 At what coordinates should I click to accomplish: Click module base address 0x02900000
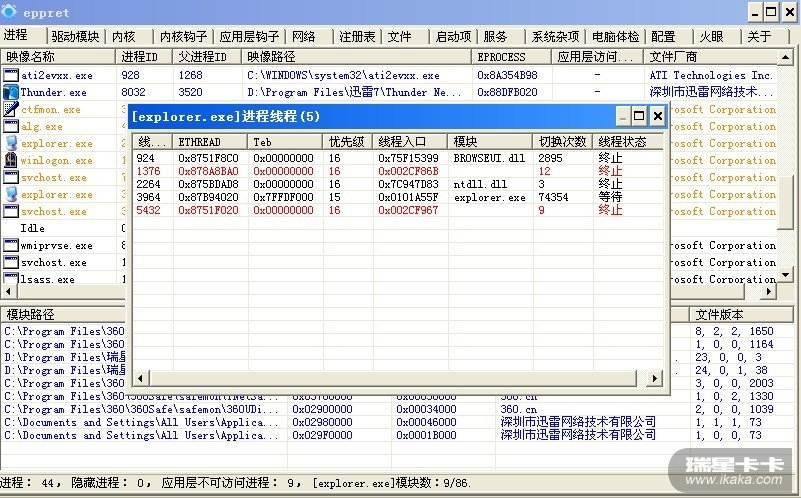pyautogui.click(x=322, y=409)
